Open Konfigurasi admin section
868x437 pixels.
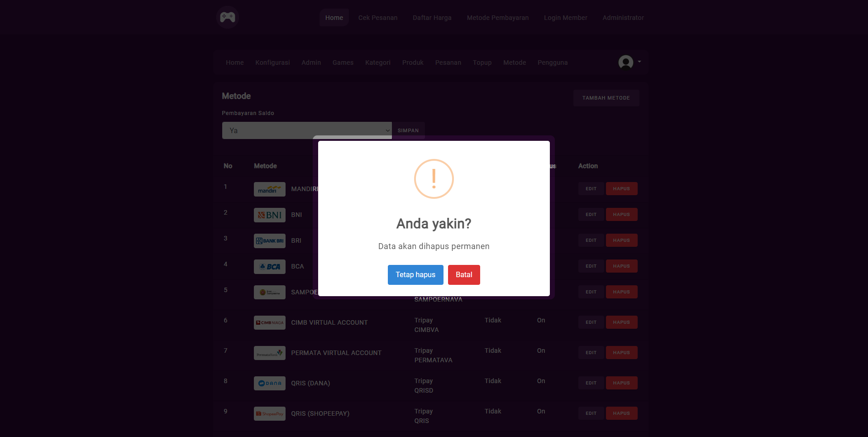[272, 62]
